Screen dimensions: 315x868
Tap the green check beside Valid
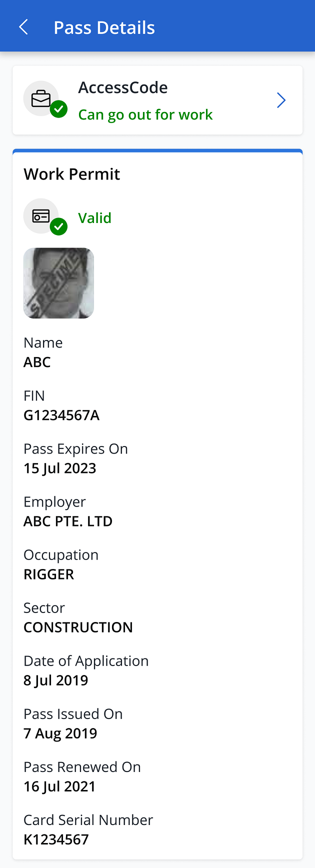58,226
